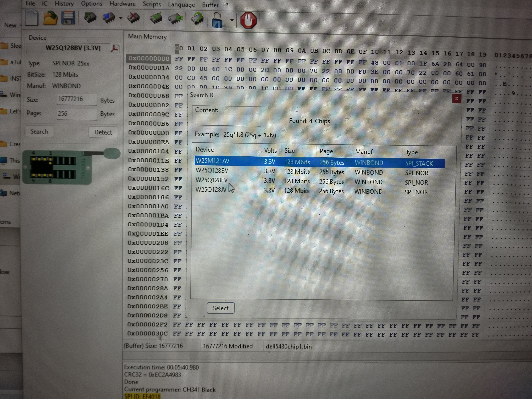The width and height of the screenshot is (532, 399).
Task: Expand the Program IC dropdown arrow
Action: click(120, 18)
